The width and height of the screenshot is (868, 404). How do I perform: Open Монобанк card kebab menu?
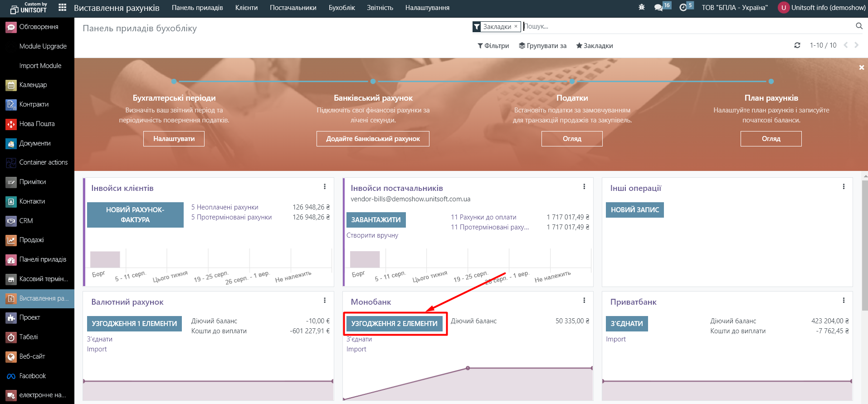(584, 301)
